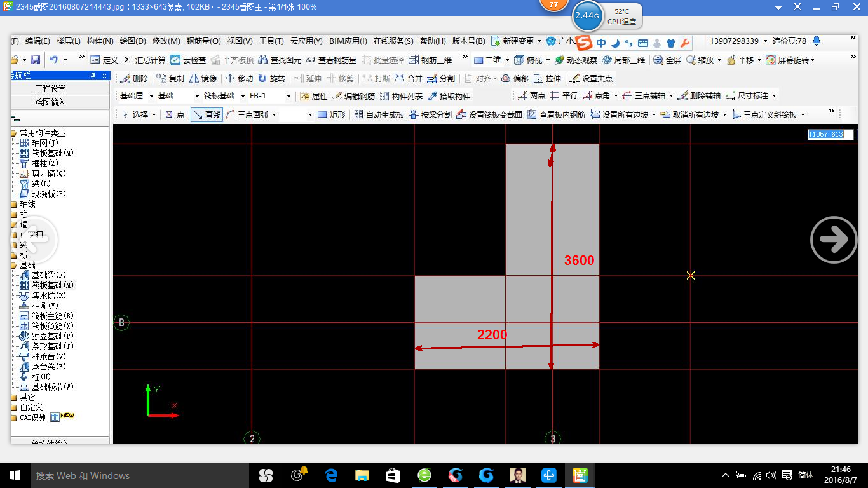
Task: Select 两点 two-point auxiliary axis tool
Action: click(x=531, y=96)
